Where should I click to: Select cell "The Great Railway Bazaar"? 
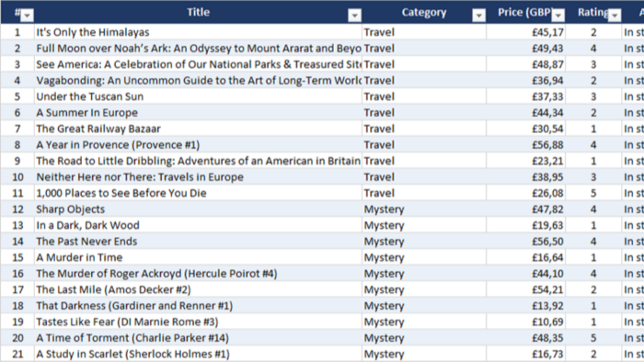(x=198, y=129)
